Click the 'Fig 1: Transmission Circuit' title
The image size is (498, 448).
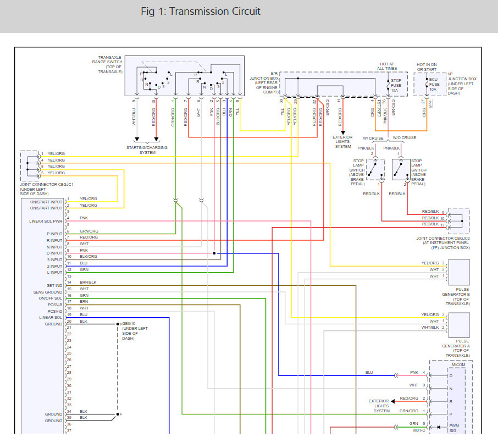(x=201, y=12)
